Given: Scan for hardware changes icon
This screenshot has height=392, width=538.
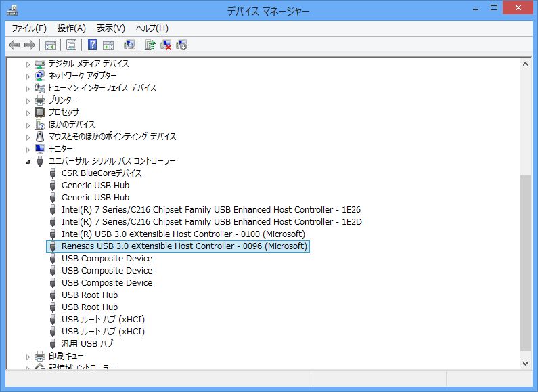Looking at the screenshot, I should (129, 45).
